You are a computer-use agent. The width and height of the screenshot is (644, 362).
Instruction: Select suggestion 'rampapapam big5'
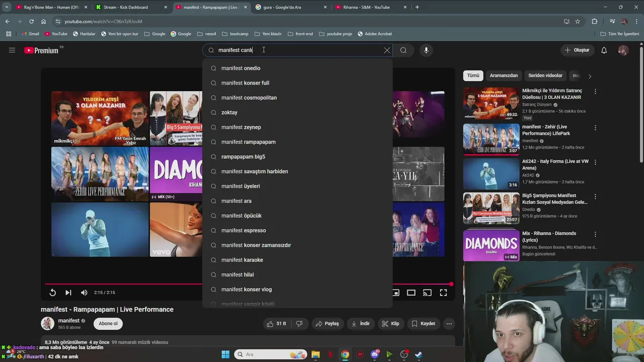tap(297, 157)
